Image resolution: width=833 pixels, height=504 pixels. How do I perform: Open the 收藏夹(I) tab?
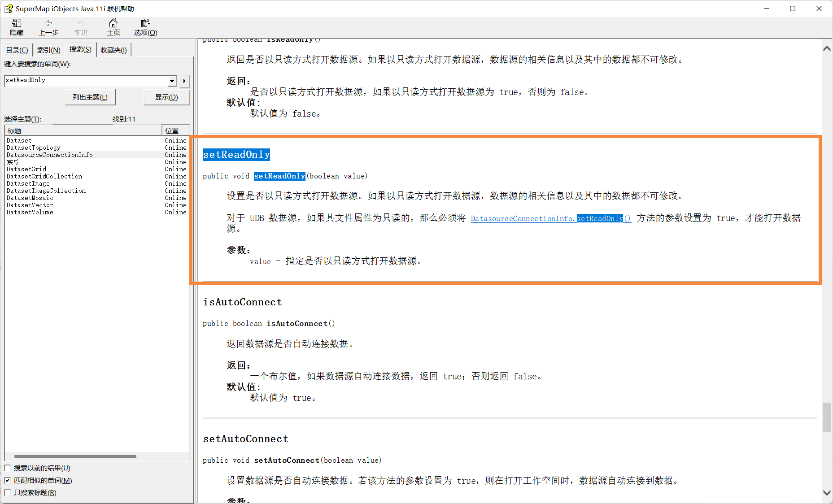click(x=113, y=50)
